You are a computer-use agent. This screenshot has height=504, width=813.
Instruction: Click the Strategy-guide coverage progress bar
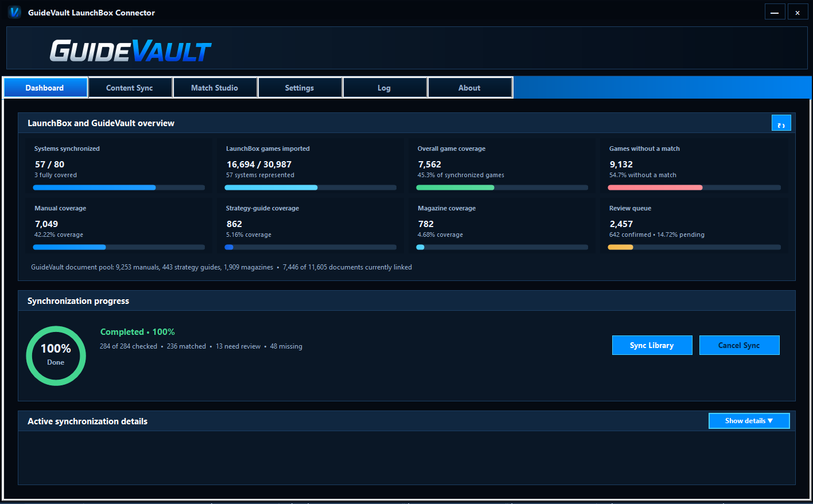(x=310, y=247)
